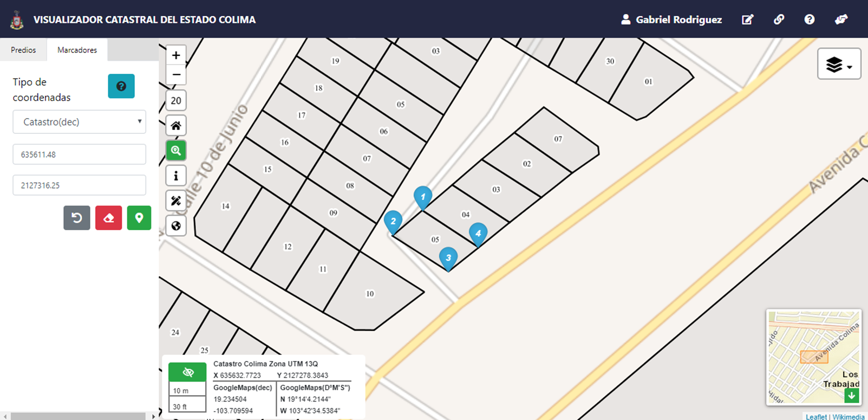Click the red eraser clear button

[x=108, y=218]
